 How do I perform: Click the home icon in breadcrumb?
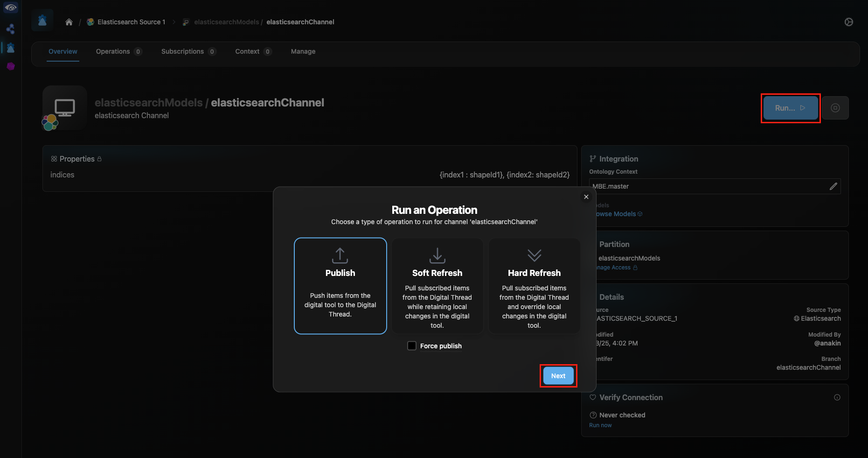(69, 22)
